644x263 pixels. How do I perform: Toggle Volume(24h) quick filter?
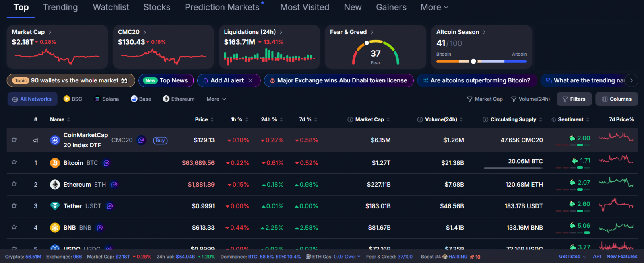(x=530, y=99)
